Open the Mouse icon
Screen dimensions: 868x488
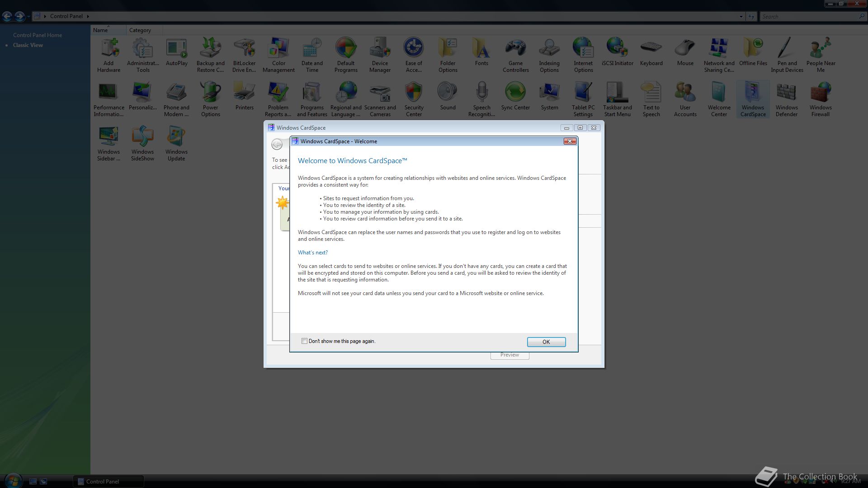pyautogui.click(x=685, y=52)
